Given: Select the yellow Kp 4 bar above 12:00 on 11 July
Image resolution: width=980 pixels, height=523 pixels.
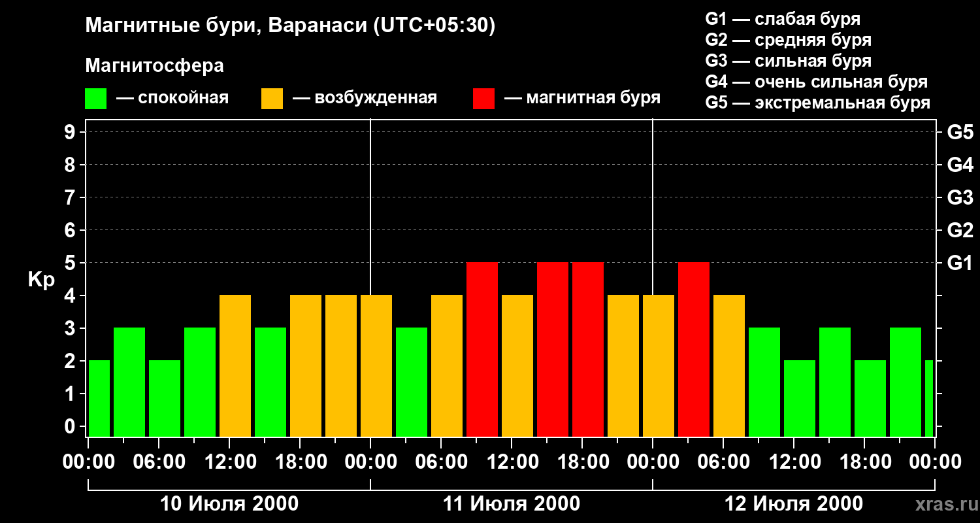Looking at the screenshot, I should pos(517,365).
